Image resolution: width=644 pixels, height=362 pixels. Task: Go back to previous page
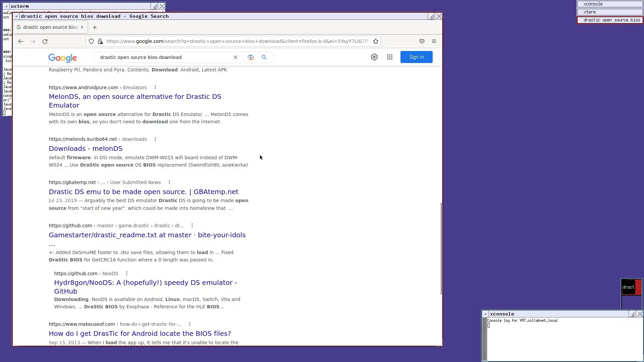coord(21,42)
